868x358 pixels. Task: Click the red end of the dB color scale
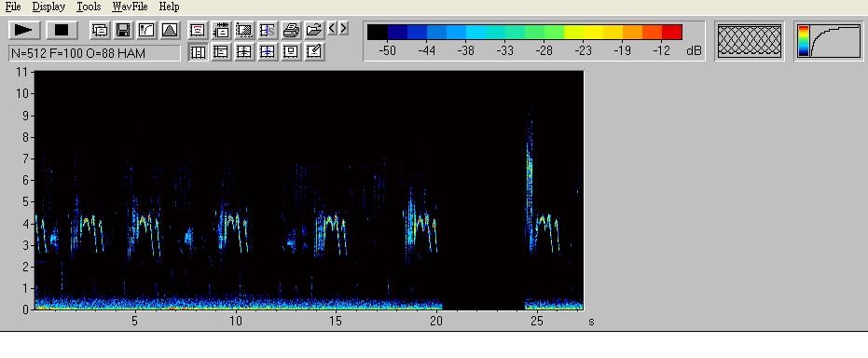(672, 32)
